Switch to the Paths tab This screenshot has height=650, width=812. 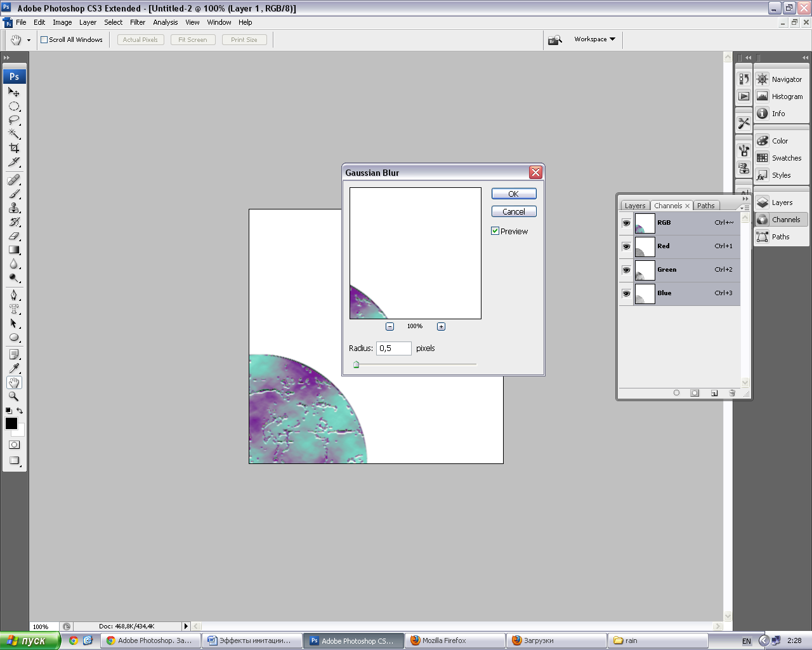[705, 206]
